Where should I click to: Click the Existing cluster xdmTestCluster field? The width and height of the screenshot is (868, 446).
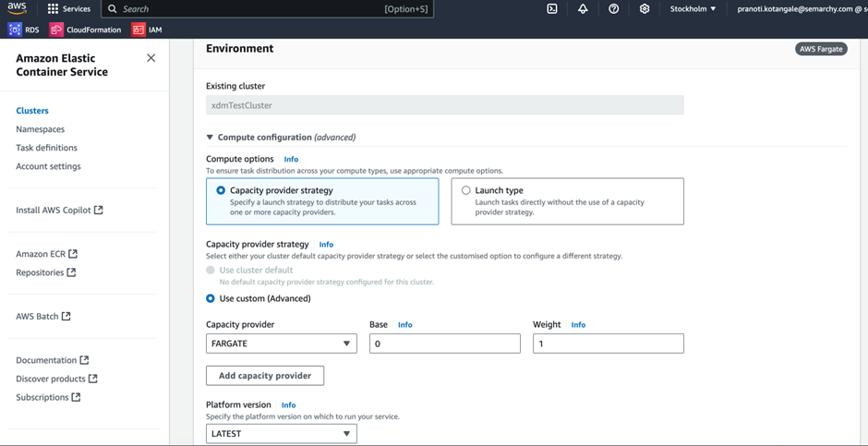coord(445,105)
